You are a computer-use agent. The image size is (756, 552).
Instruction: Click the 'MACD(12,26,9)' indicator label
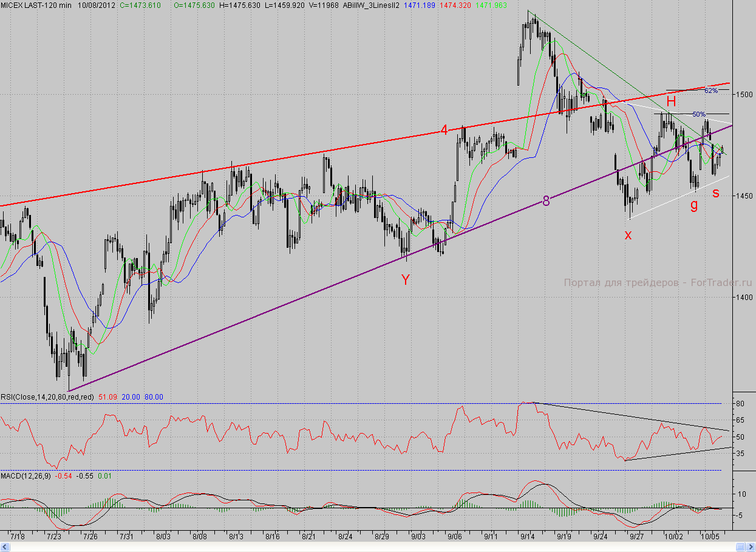tap(25, 475)
